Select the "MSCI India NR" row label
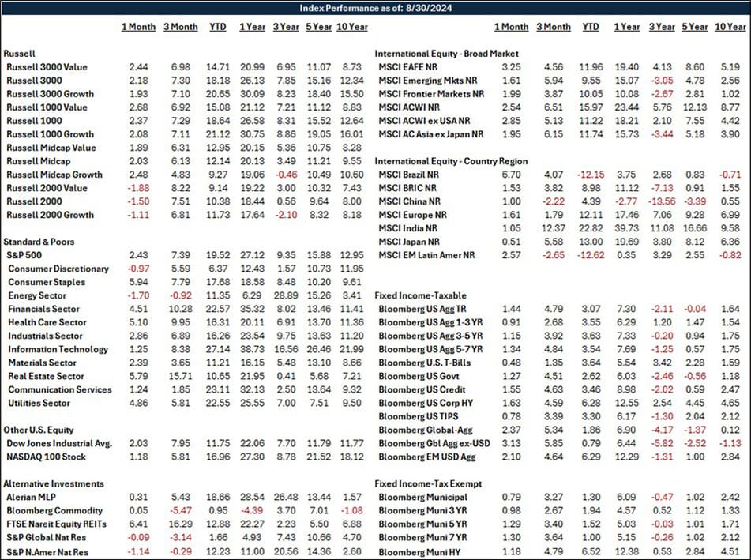This screenshot has width=751, height=560. pos(407,228)
